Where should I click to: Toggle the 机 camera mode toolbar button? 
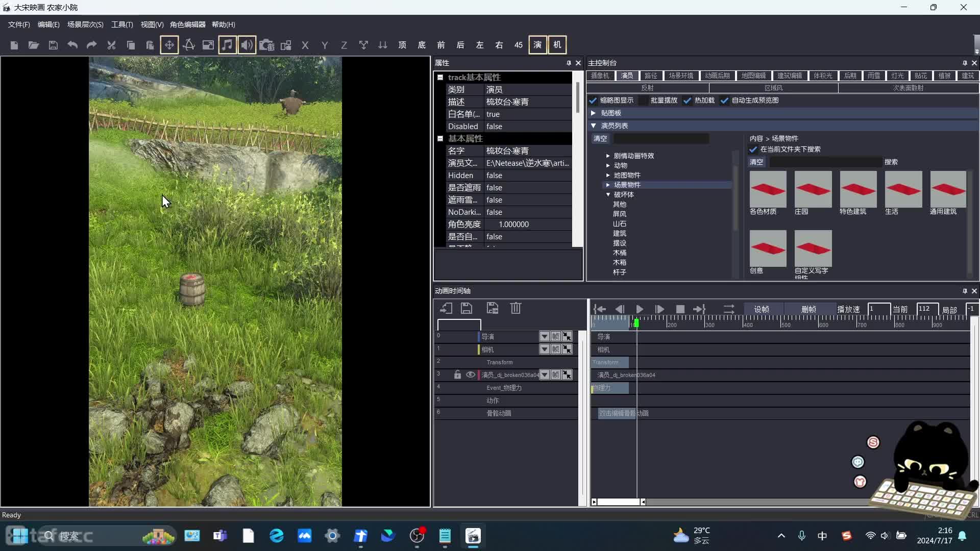[557, 45]
